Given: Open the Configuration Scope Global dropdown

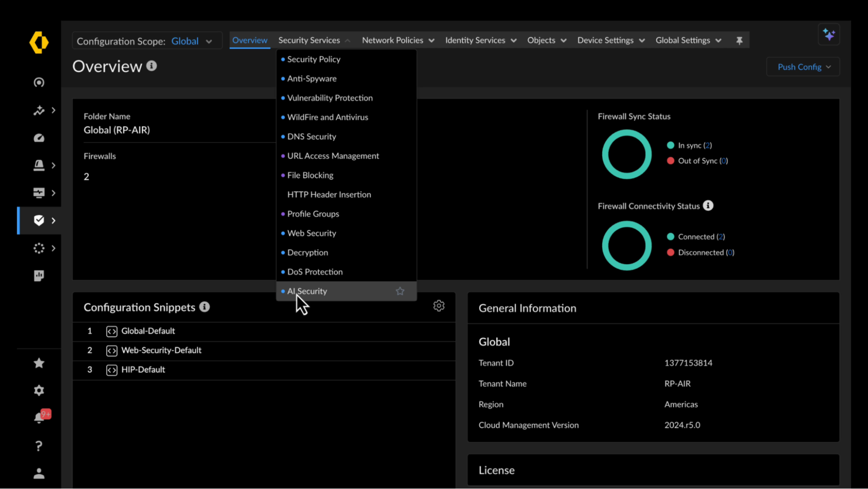Looking at the screenshot, I should (194, 41).
